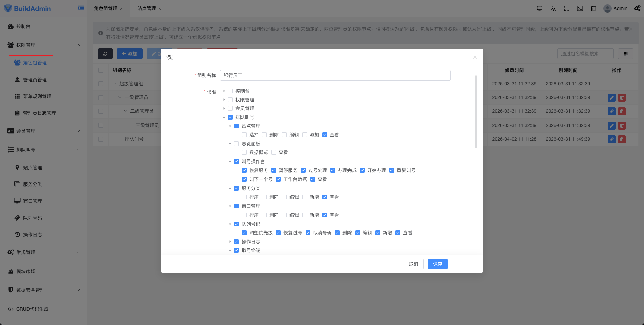Image resolution: width=644 pixels, height=325 pixels.
Task: Open 菜单规则管理 in the sidebar menu
Action: tap(44, 96)
